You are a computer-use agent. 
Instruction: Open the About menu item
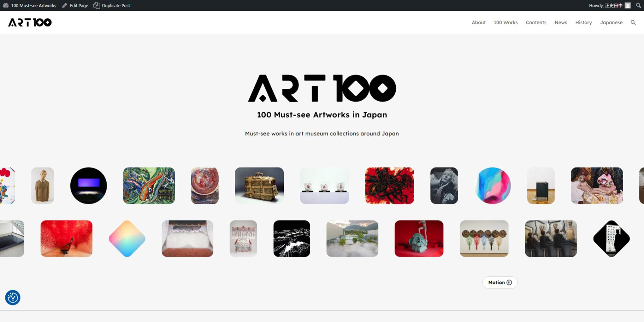click(x=478, y=23)
